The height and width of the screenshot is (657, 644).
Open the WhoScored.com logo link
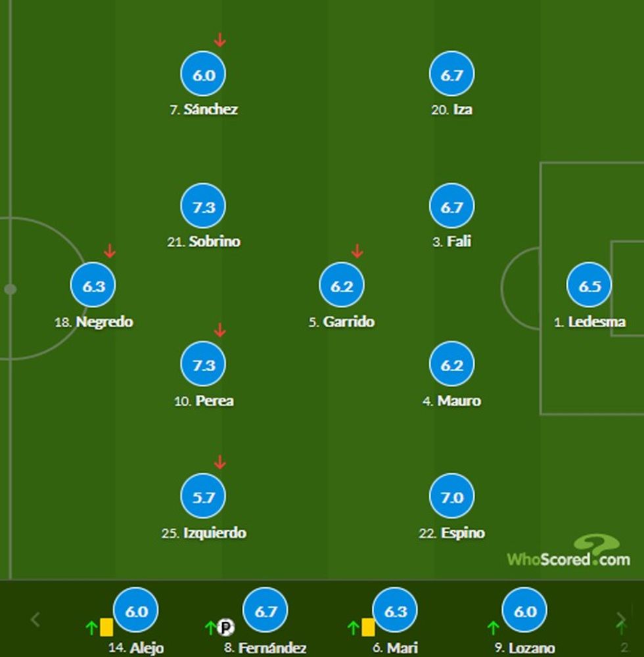(x=568, y=552)
